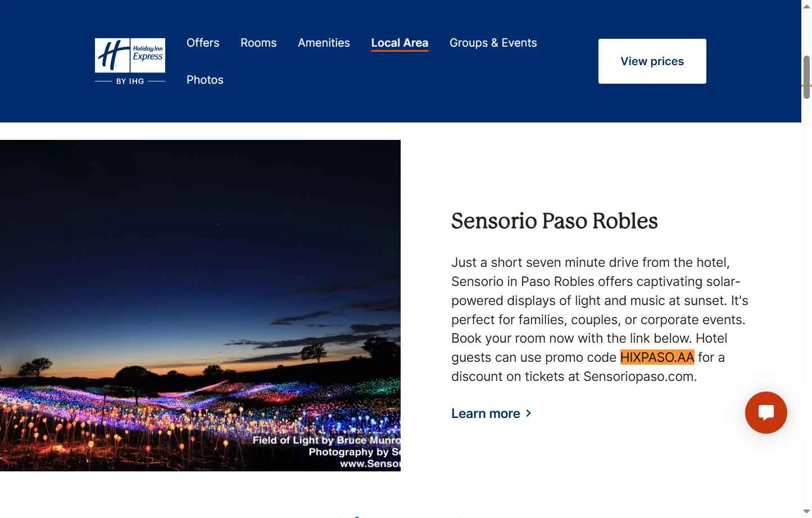Open the Offers menu item
Viewport: 812px width, 518px height.
point(203,43)
